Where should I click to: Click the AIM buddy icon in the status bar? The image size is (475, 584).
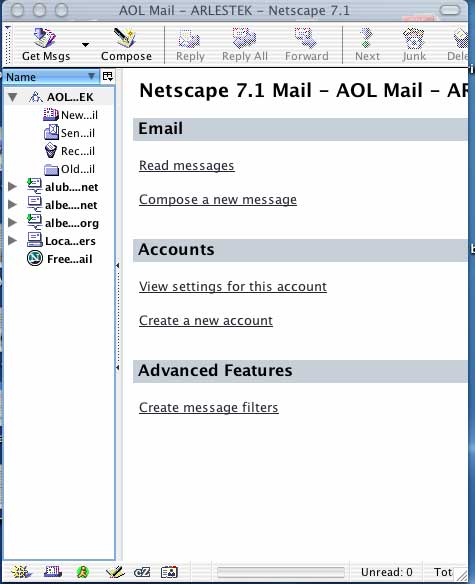(83, 572)
